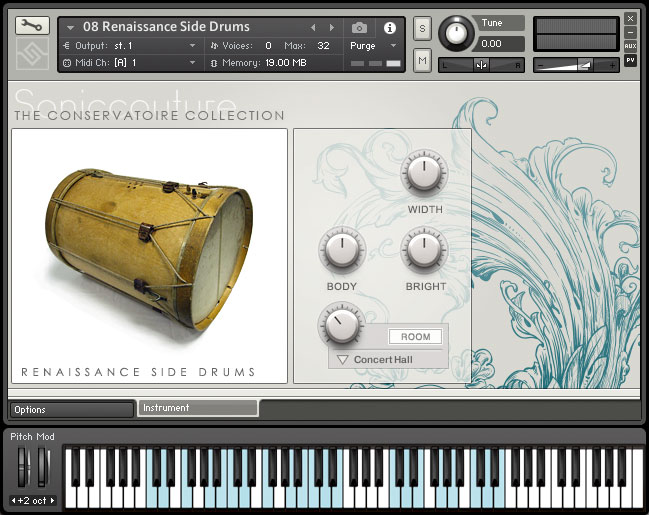The width and height of the screenshot is (649, 515).
Task: Go to next instrument preset arrow
Action: (332, 27)
